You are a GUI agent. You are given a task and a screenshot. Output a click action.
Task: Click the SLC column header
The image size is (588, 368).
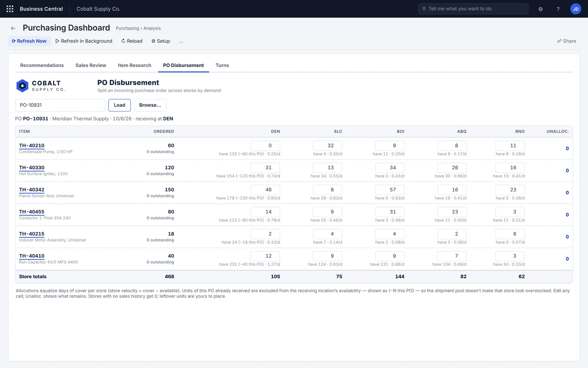338,131
